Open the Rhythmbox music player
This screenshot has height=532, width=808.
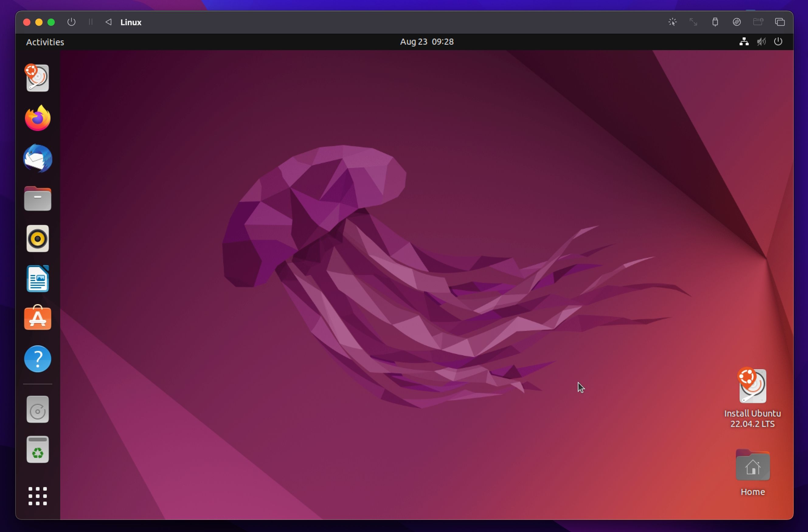(x=37, y=239)
